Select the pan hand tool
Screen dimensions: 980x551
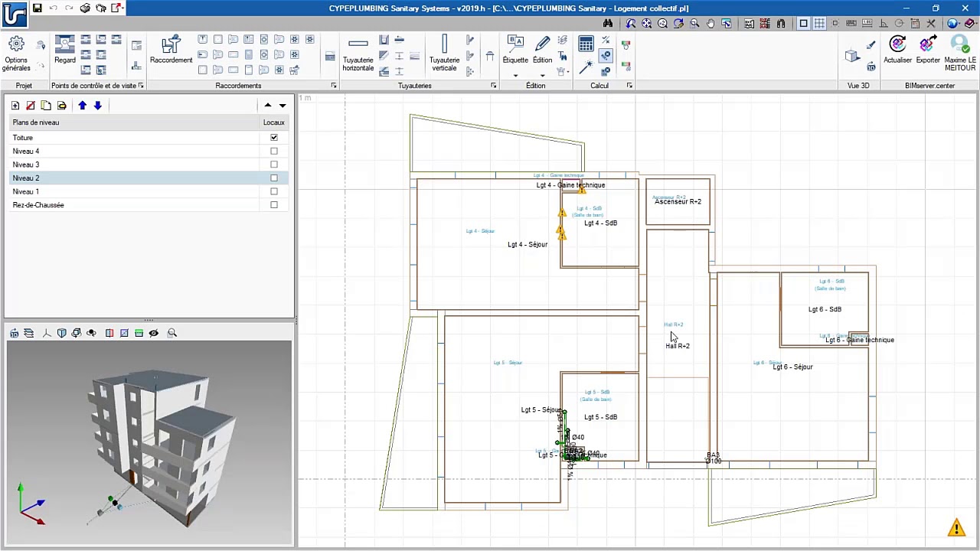tap(710, 24)
